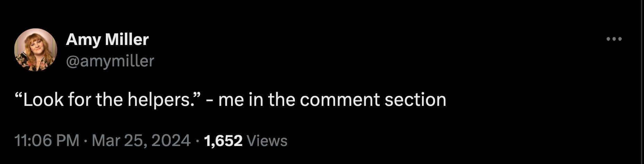Select the 1,652 view count number
This screenshot has height=164, width=644.
click(x=223, y=141)
